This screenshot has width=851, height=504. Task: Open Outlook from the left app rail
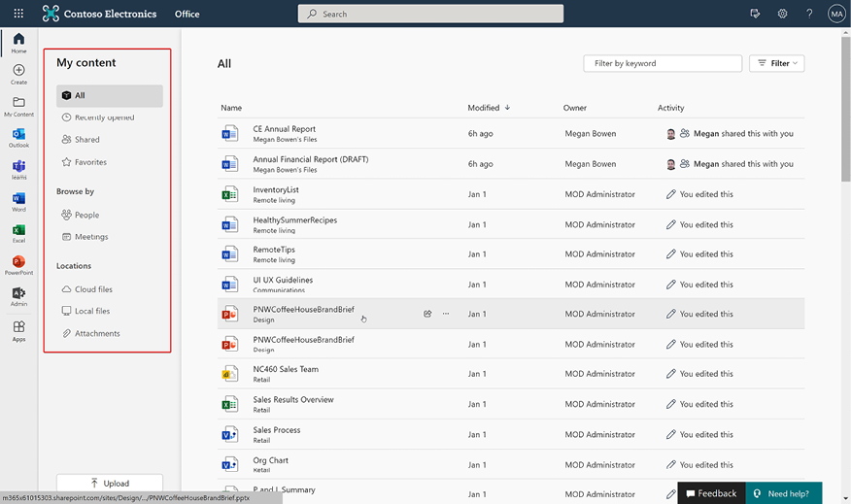point(19,138)
